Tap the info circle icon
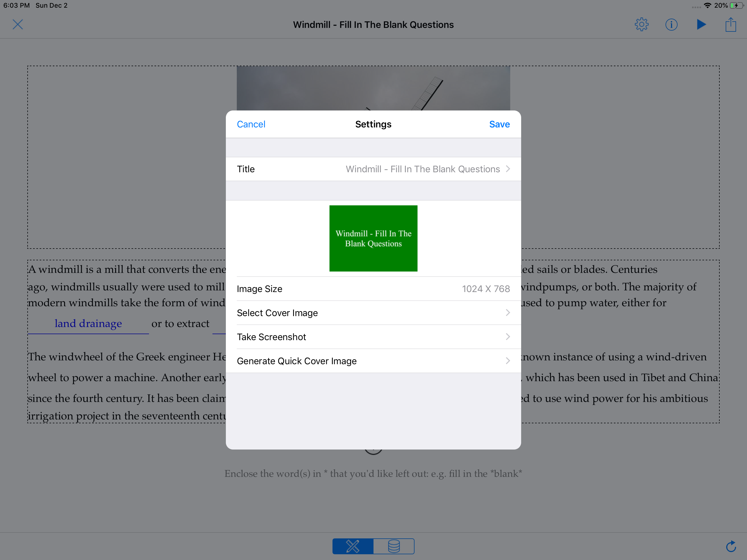The image size is (747, 560). pyautogui.click(x=671, y=25)
